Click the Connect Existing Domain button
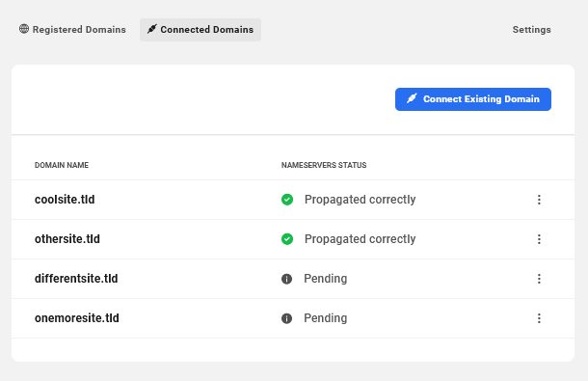The image size is (588, 381). pos(473,99)
